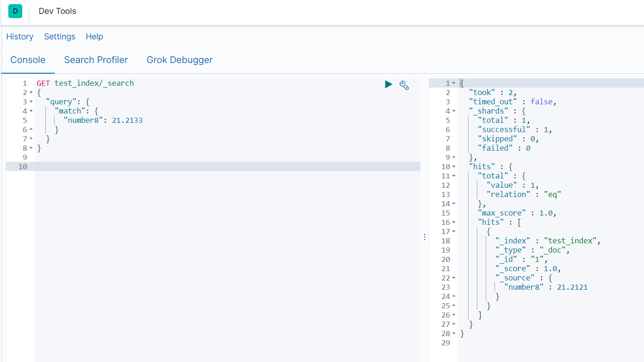Click the "successful" : 1 response line
Screen dimensions: 644x362
tap(515, 130)
